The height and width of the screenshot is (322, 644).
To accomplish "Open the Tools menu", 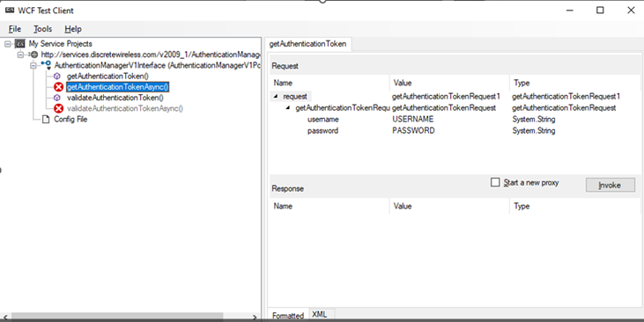I will 42,29.
